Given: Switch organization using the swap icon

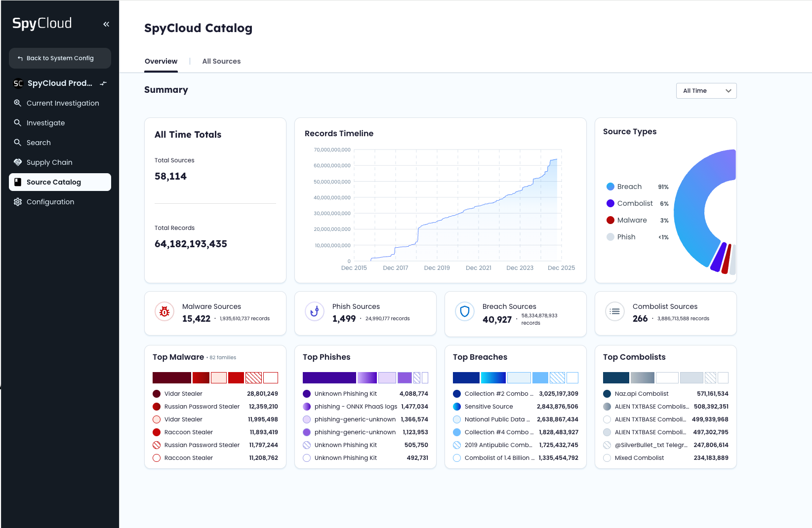Looking at the screenshot, I should pos(103,83).
